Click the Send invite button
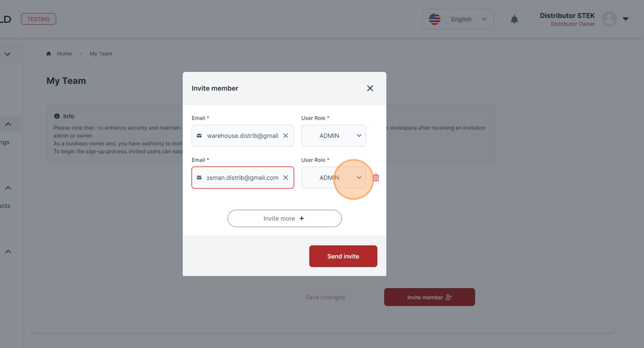The image size is (644, 348). [x=343, y=256]
